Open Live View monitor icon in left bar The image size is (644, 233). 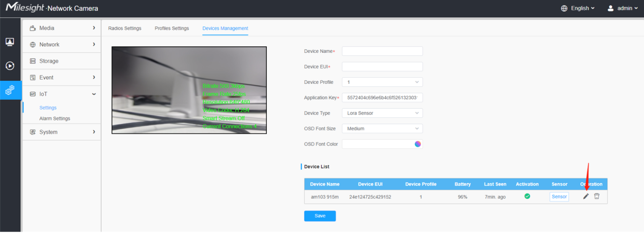[10, 42]
